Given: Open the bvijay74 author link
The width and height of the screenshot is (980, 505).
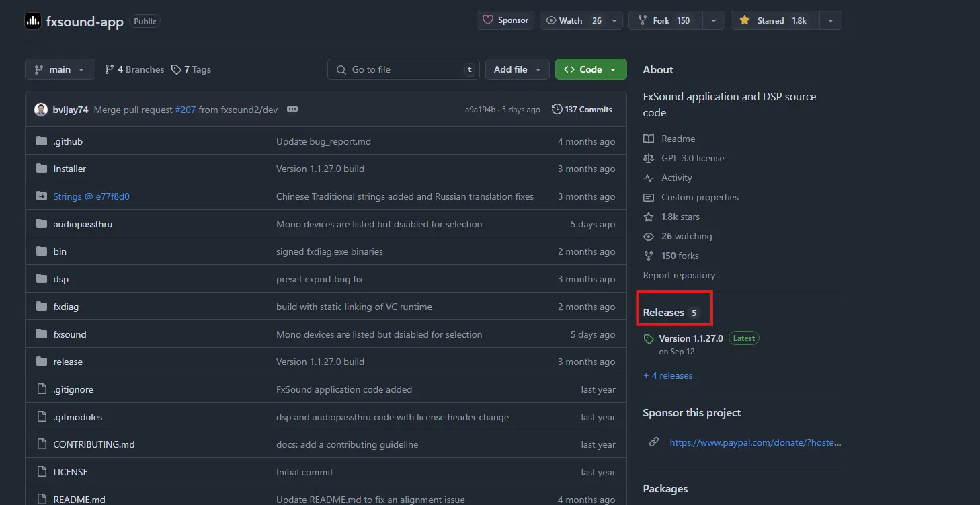Looking at the screenshot, I should (x=71, y=110).
